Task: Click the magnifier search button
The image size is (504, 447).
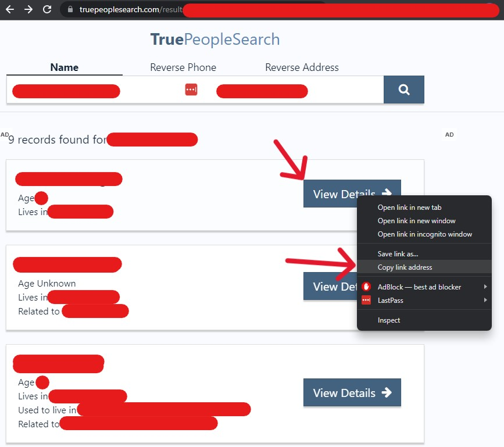Action: [403, 90]
